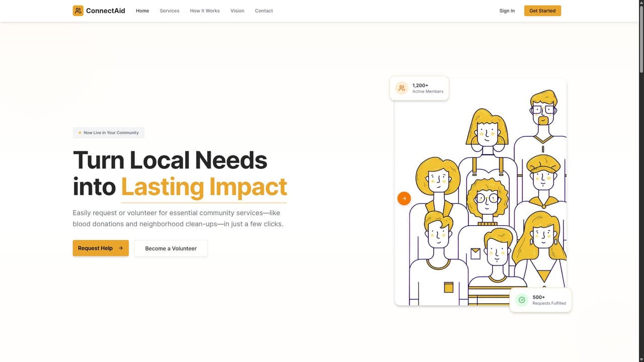Screen dimensions: 644x362
Task: Click the green checkmark icon on Requests Fulfilled badge
Action: pyautogui.click(x=522, y=300)
